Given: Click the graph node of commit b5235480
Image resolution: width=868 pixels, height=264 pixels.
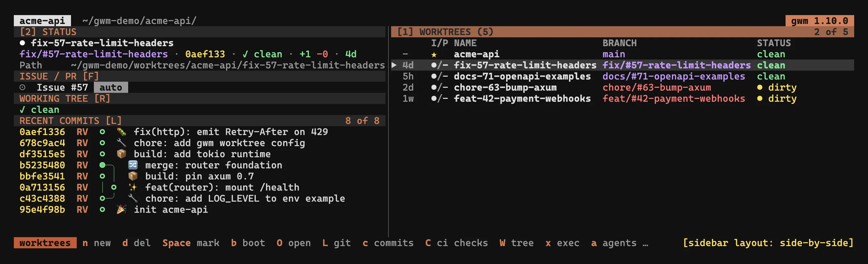Looking at the screenshot, I should [103, 165].
